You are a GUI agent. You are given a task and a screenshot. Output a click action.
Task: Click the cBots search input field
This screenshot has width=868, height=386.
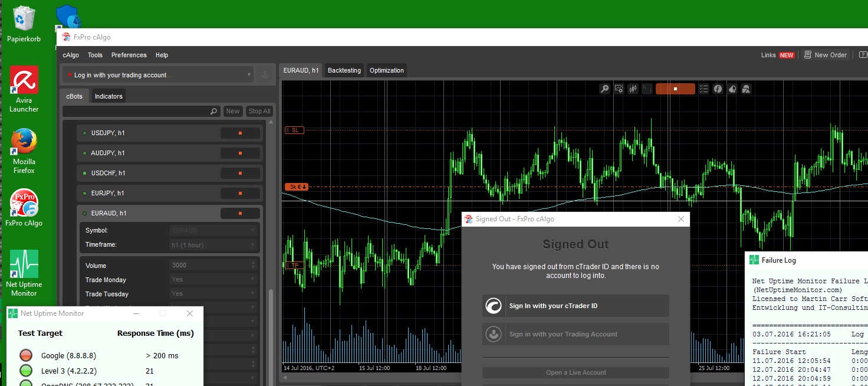click(x=136, y=111)
